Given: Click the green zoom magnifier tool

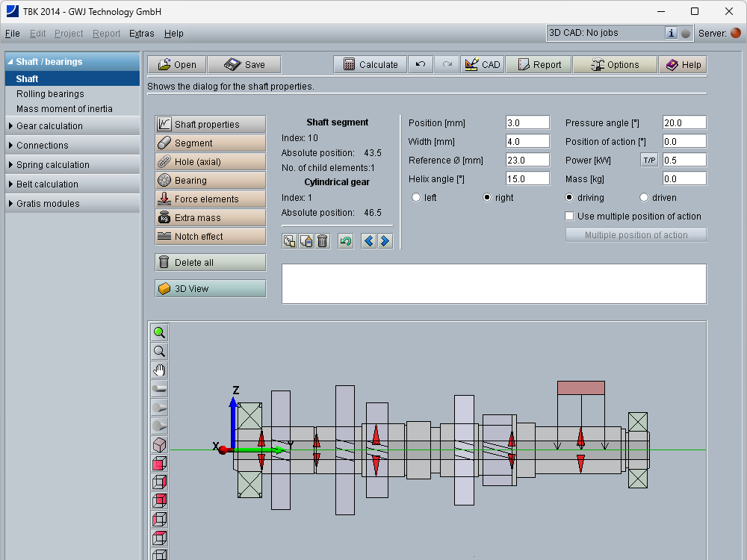Looking at the screenshot, I should click(x=159, y=333).
